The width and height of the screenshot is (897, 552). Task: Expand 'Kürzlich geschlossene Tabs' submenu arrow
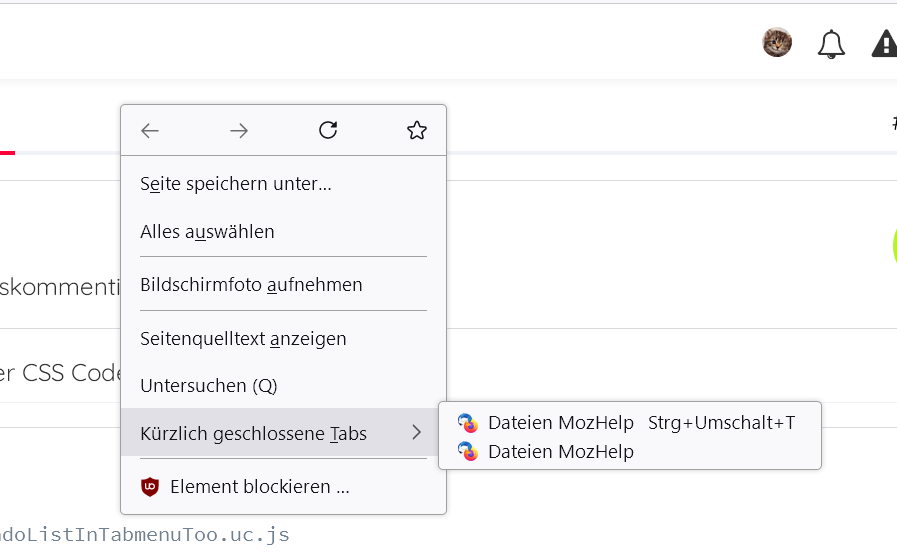click(416, 433)
